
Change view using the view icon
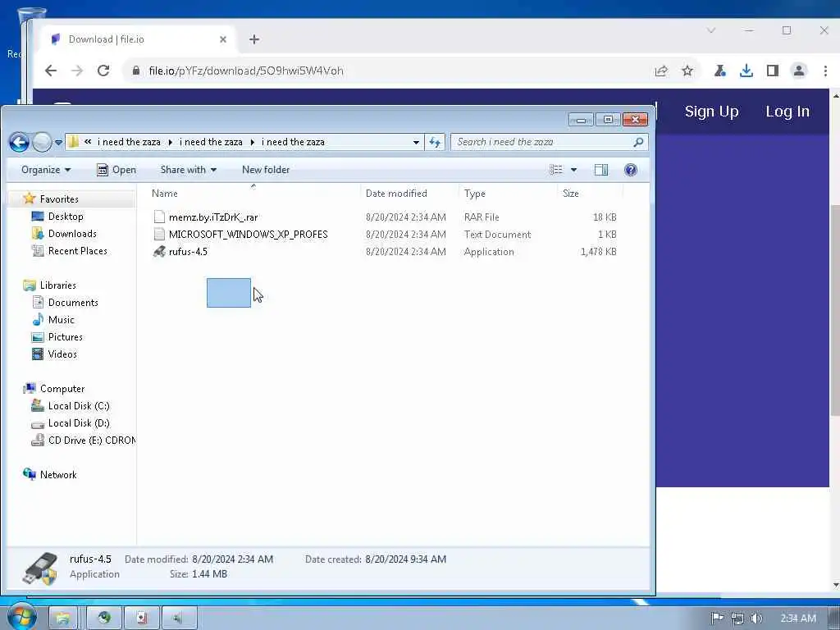click(556, 170)
